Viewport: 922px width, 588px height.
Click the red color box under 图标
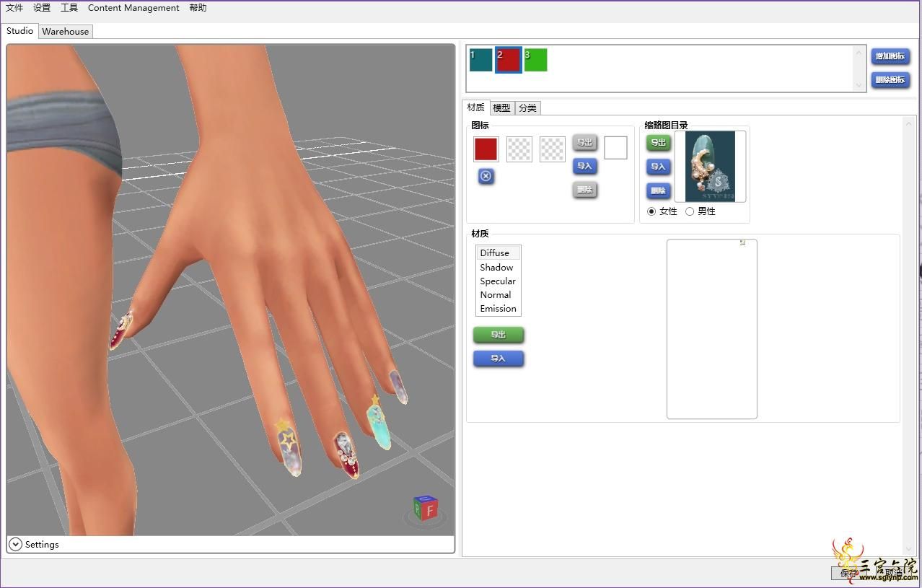point(486,149)
